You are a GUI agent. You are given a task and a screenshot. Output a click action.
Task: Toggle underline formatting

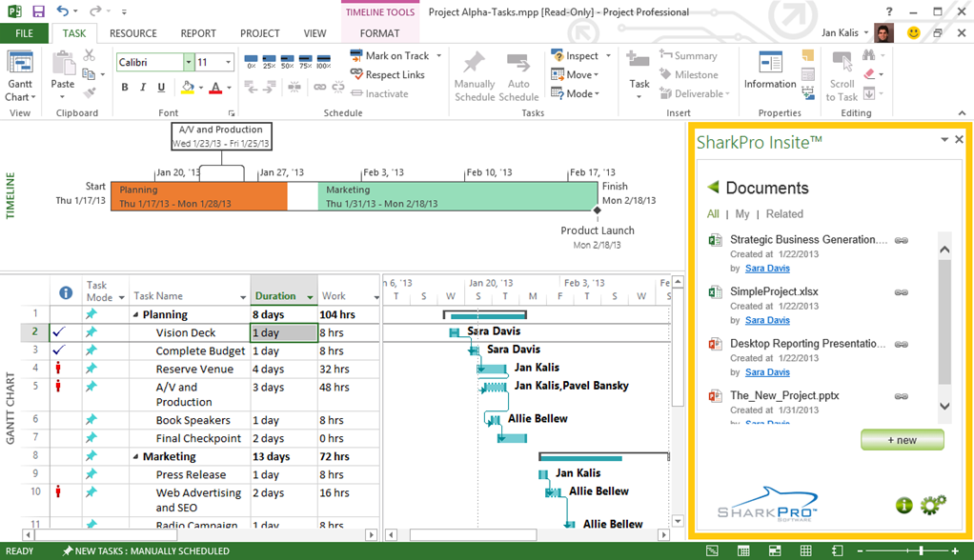click(x=162, y=88)
